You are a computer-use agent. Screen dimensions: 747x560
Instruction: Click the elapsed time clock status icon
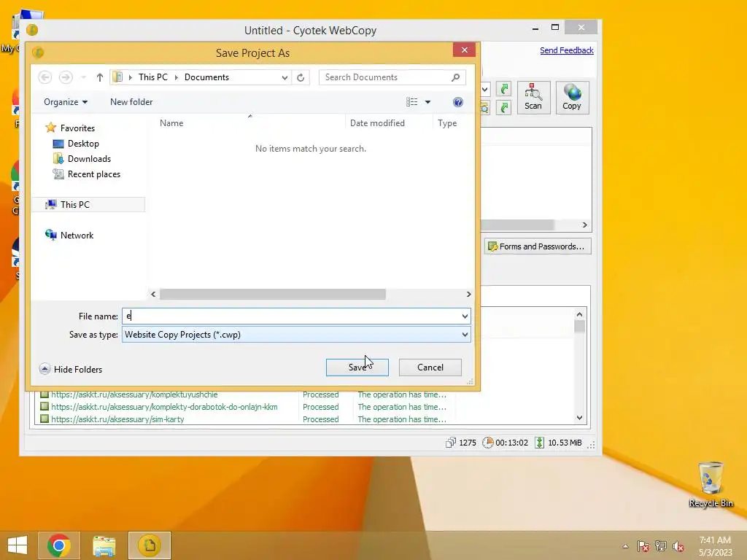487,443
